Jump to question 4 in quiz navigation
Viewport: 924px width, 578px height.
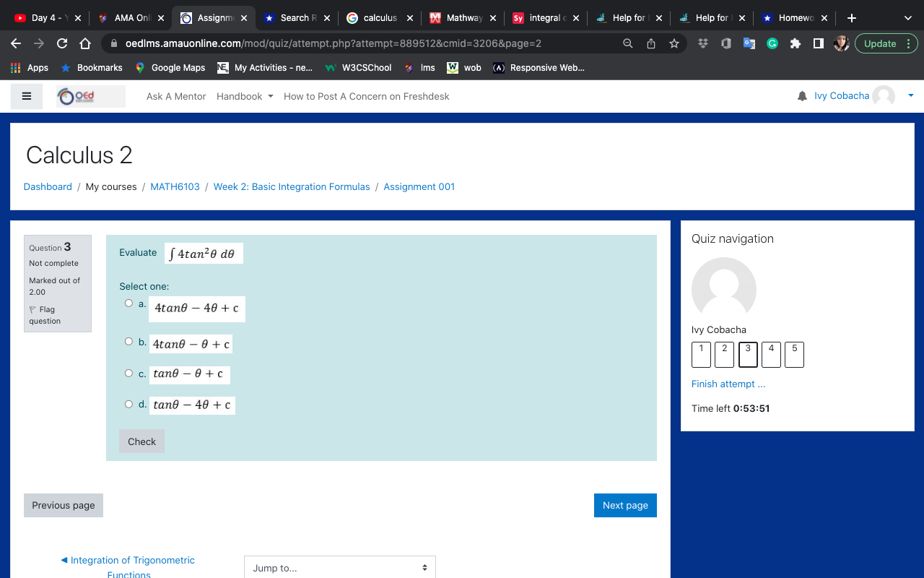coord(771,354)
